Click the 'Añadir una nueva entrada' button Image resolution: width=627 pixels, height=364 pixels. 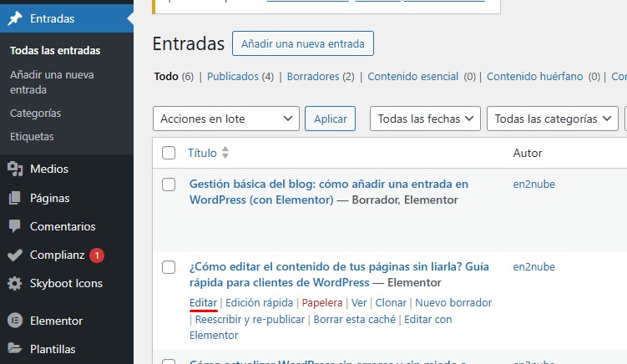point(303,43)
